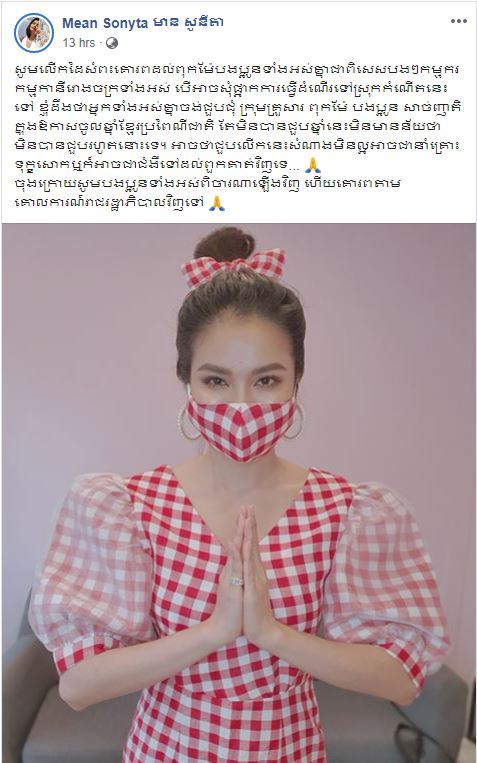
Task: Open the Mean Sonyta profile picture
Action: [34, 33]
